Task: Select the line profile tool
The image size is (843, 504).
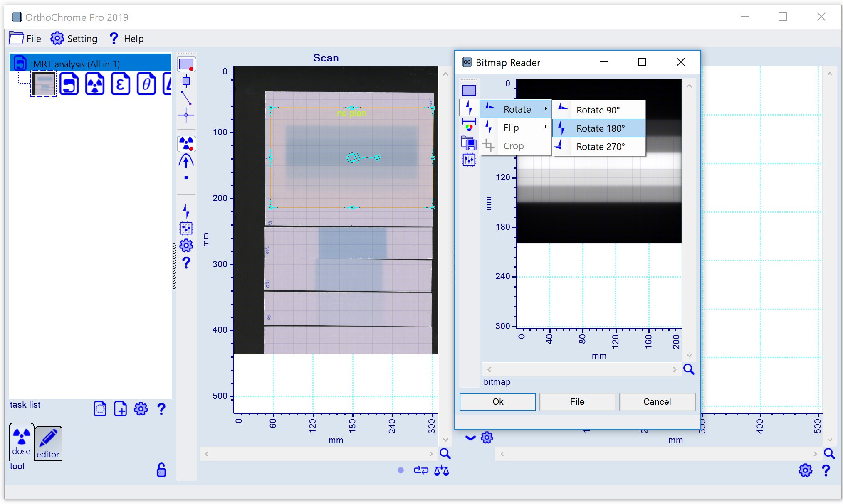Action: click(186, 98)
